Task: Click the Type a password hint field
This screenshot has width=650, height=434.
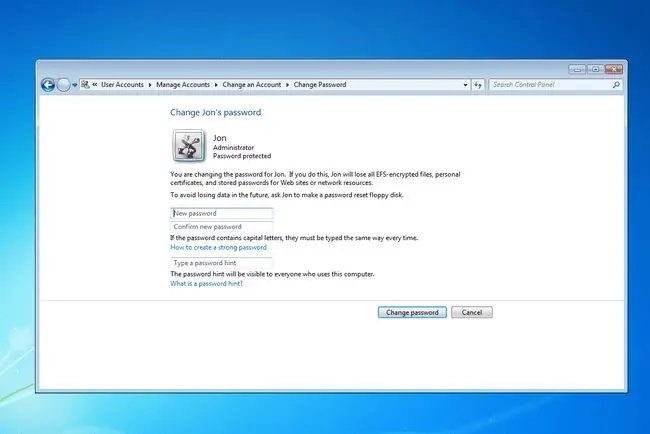Action: 222,263
